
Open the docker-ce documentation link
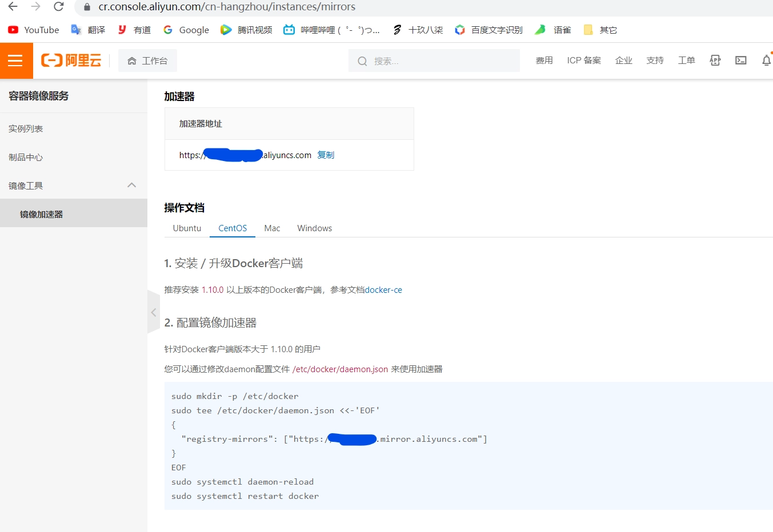(x=383, y=289)
